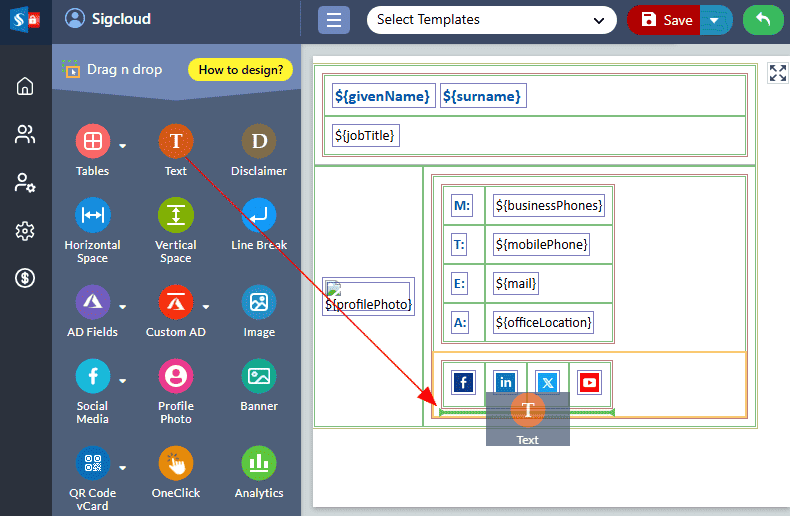Expand the Social Media dropdown arrow
790x516 pixels.
(123, 381)
